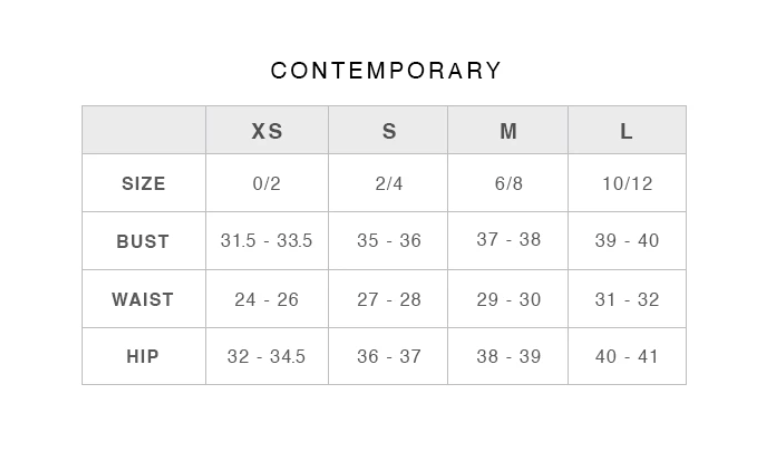Select the 2/4 size cell

(x=389, y=184)
